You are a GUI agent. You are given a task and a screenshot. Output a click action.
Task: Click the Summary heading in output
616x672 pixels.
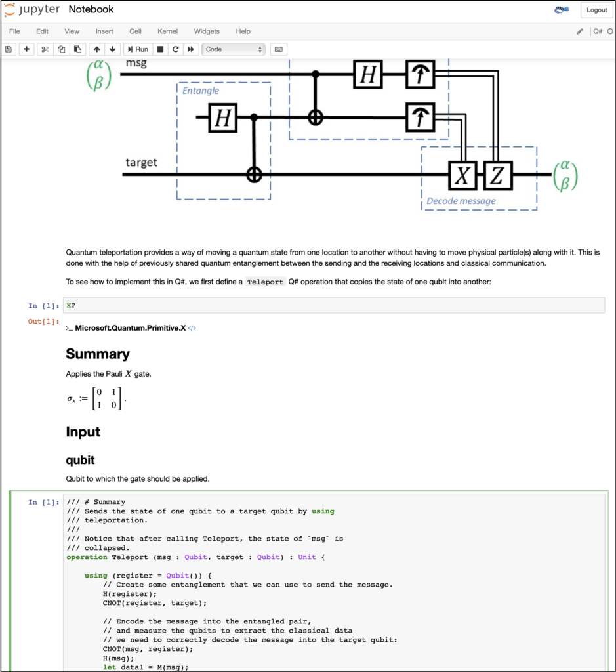tap(98, 354)
